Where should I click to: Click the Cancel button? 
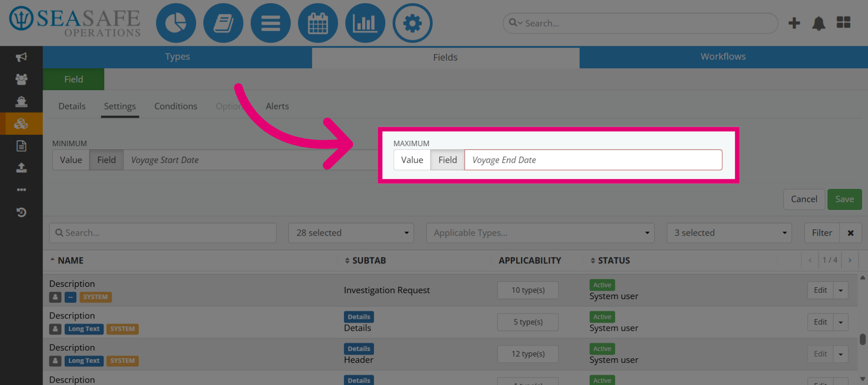point(804,200)
